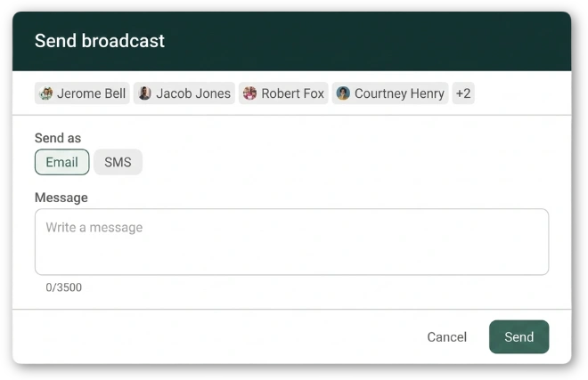Click Jerome Bell's avatar icon

tap(46, 93)
